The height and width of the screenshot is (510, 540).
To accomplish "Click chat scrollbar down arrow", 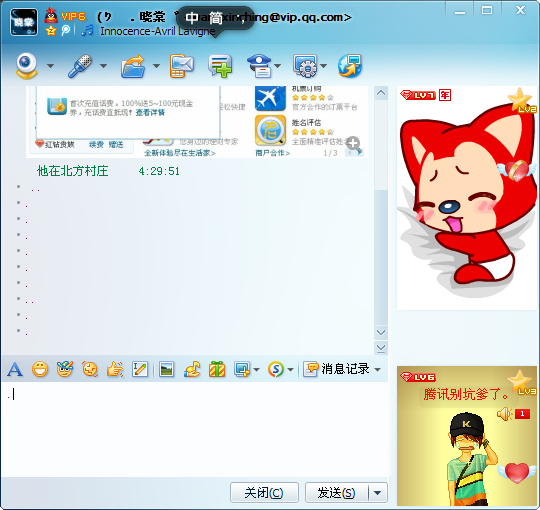I will click(381, 332).
